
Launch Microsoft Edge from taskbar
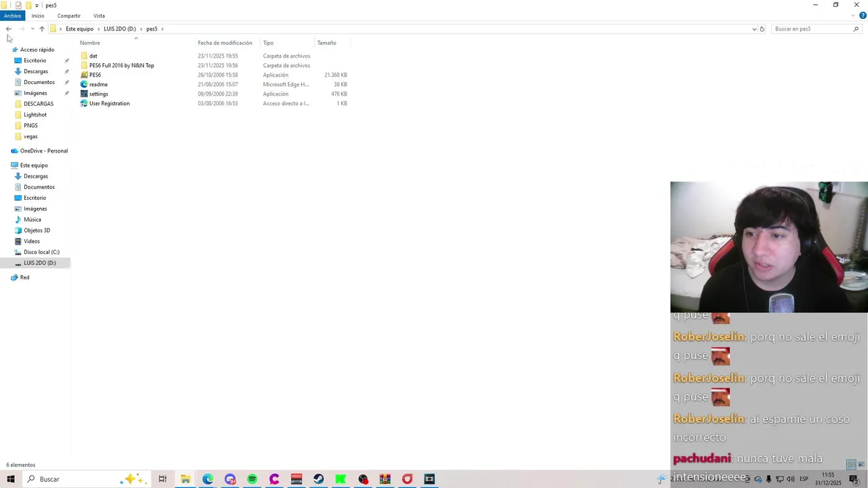[208, 479]
